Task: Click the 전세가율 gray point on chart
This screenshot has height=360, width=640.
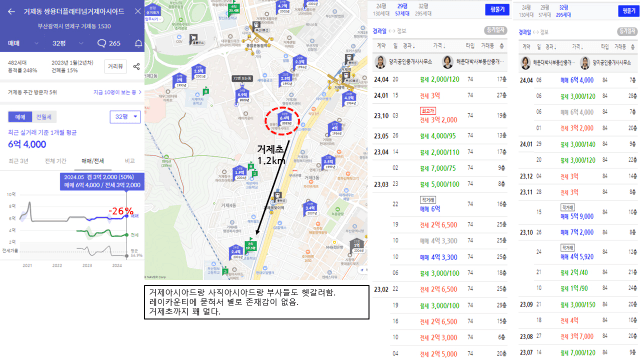Action: coord(127,256)
